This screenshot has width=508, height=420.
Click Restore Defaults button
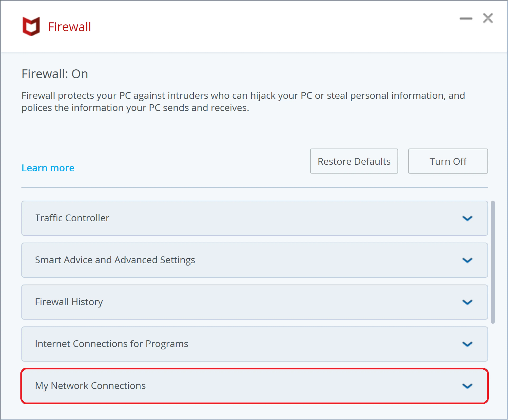[354, 161]
